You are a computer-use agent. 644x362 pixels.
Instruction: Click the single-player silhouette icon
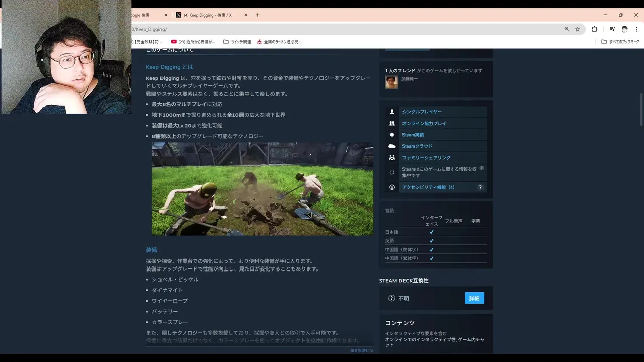point(392,112)
